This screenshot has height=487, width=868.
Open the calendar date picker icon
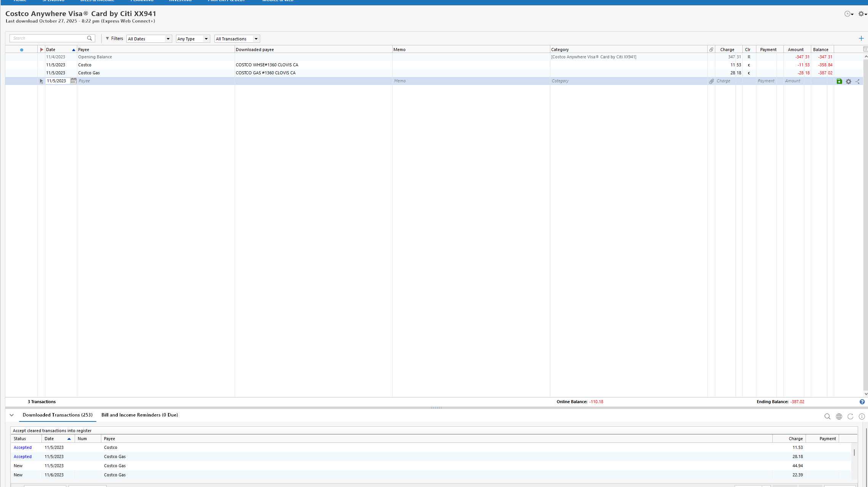pos(74,81)
